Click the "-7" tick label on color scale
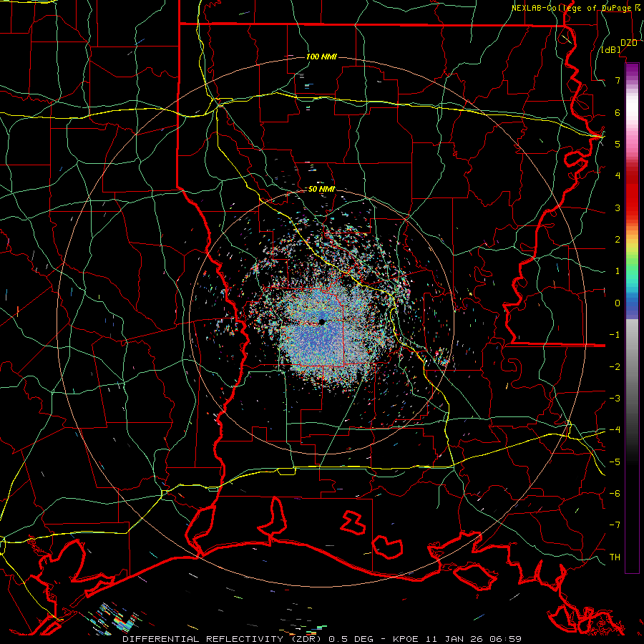 click(x=615, y=525)
